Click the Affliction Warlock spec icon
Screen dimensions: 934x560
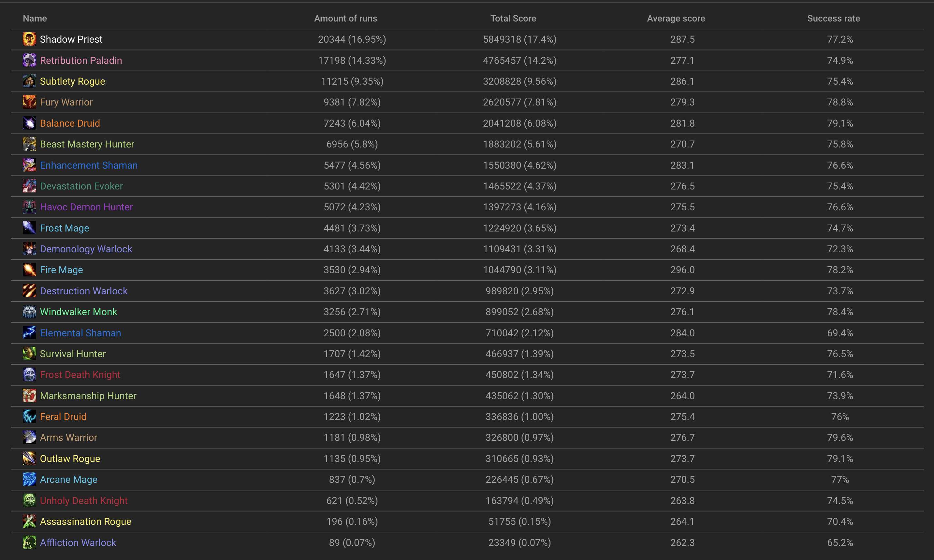click(29, 542)
